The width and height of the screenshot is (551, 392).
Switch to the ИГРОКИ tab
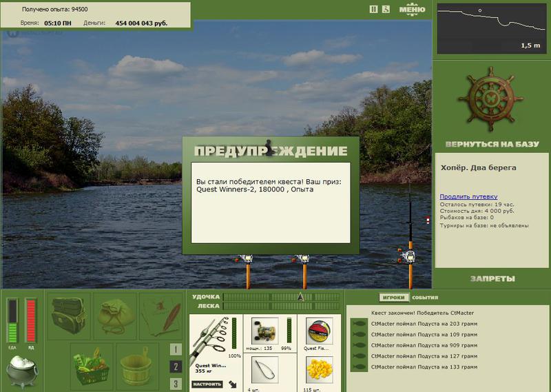(x=394, y=298)
